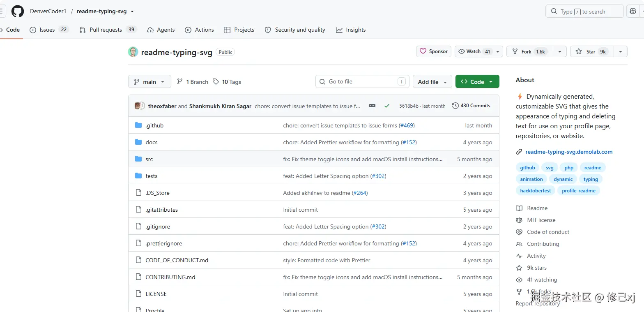The width and height of the screenshot is (644, 312).
Task: Open the .github folder icon
Action: (x=138, y=125)
